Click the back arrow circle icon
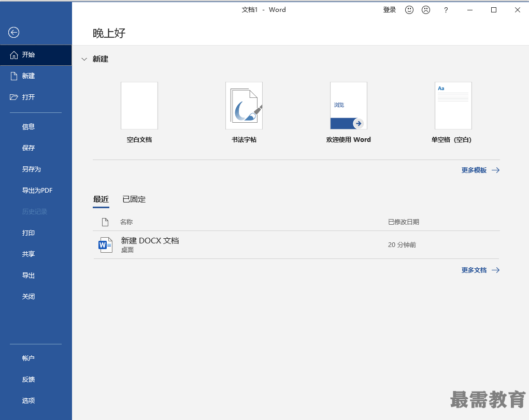The height and width of the screenshot is (420, 529). 13,33
